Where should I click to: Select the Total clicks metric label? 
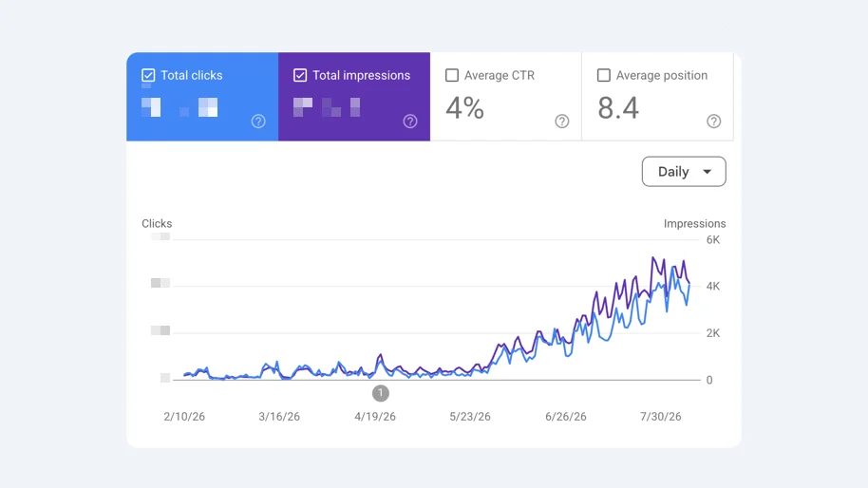(192, 75)
